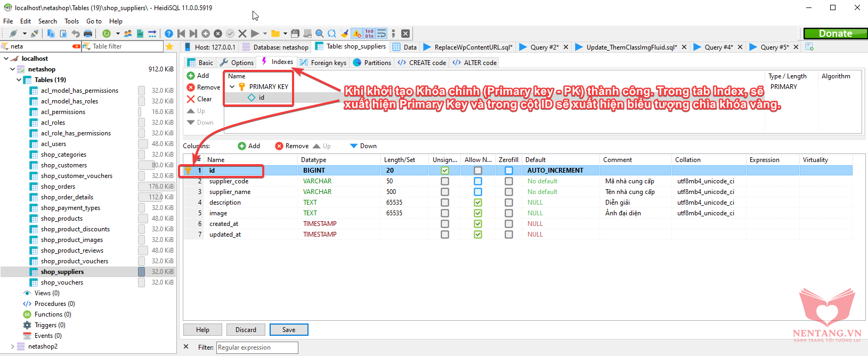Viewport: 868px width, 356px height.
Task: Expand the netashop2 database node
Action: (x=13, y=346)
